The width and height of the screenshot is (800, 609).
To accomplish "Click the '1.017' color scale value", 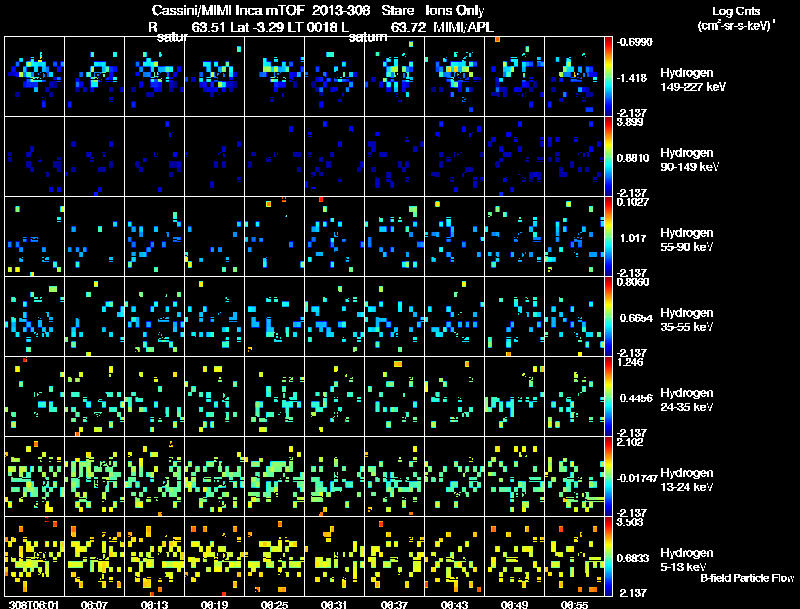I will point(633,238).
